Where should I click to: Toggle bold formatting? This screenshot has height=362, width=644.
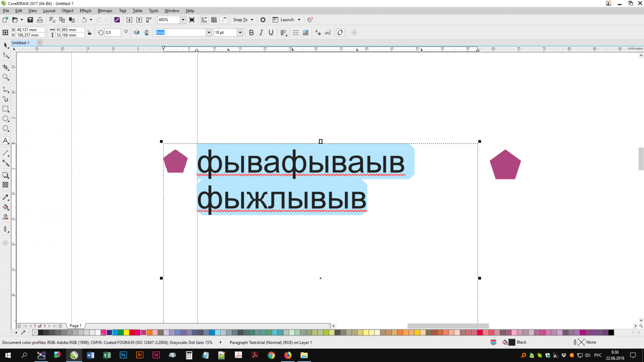pyautogui.click(x=251, y=32)
